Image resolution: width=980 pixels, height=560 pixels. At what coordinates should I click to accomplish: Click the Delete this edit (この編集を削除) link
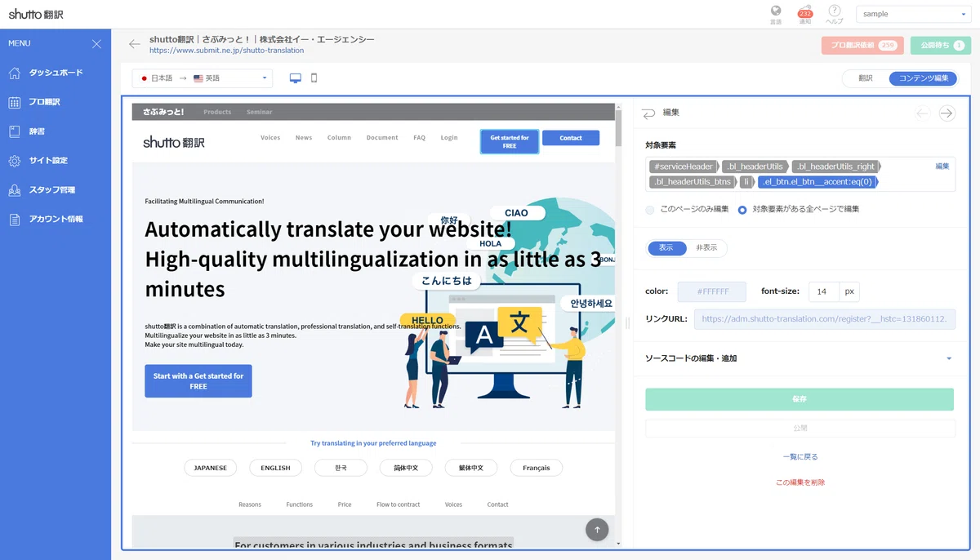(x=800, y=482)
